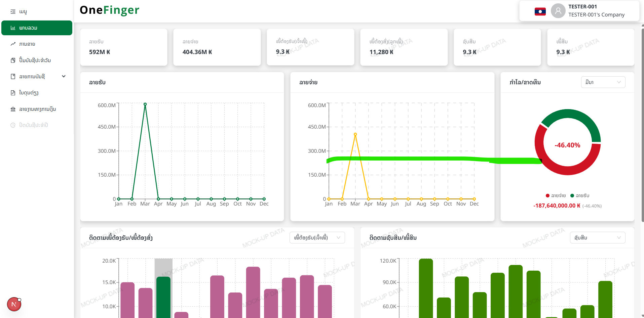Open the ໜີ້ຕ້ອງຮັບ(ເຈົ້າໜີ້) dropdown
Viewport: 644px width, 318px height.
click(x=317, y=238)
